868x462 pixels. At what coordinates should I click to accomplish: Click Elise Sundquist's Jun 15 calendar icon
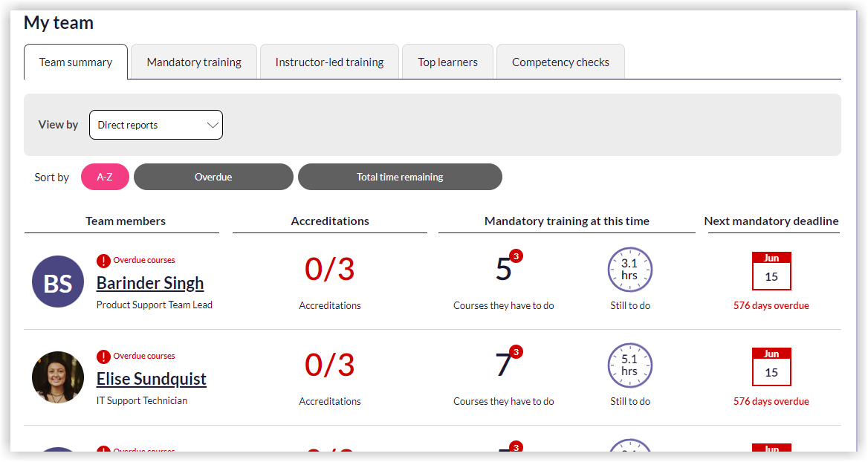(771, 367)
